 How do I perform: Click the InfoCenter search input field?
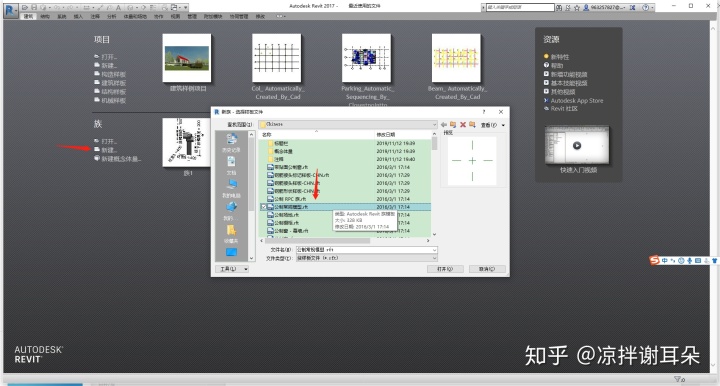[x=520, y=7]
